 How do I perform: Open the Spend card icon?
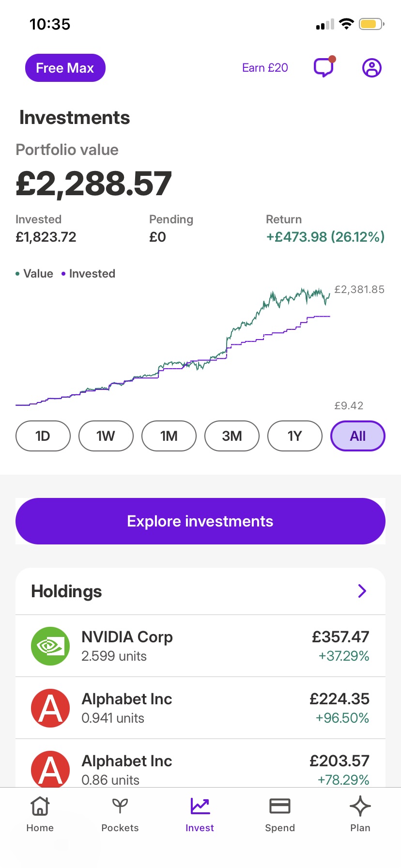coord(279,806)
